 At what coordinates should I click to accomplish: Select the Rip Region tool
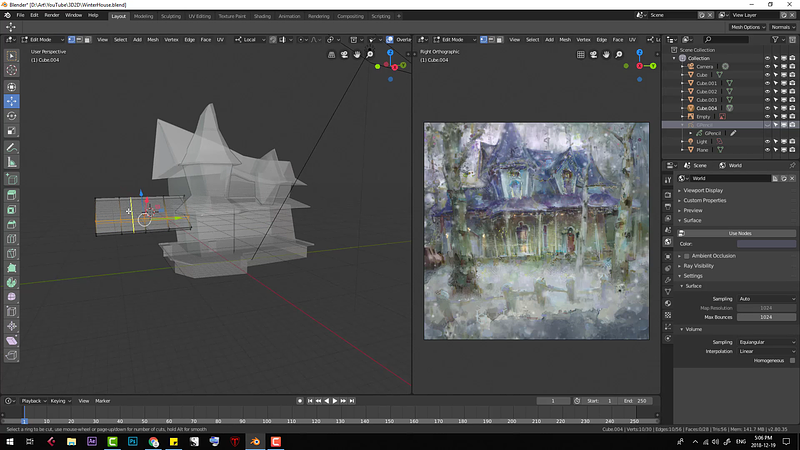[11, 356]
